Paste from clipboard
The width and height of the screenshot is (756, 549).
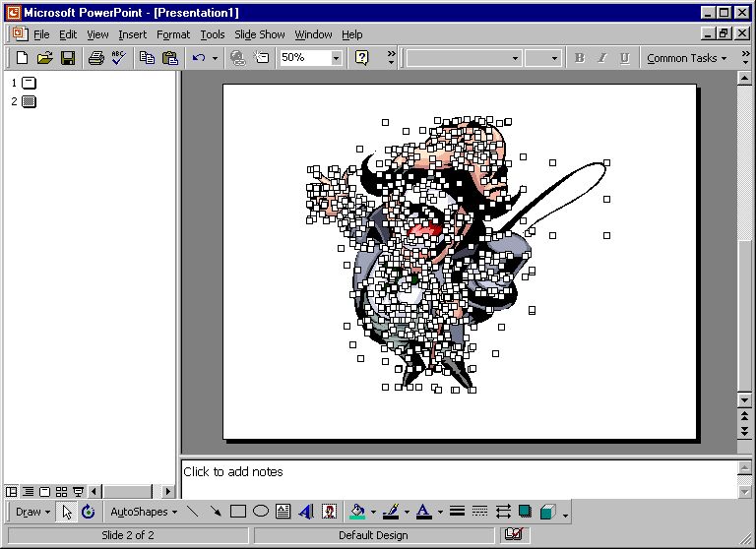tap(169, 58)
